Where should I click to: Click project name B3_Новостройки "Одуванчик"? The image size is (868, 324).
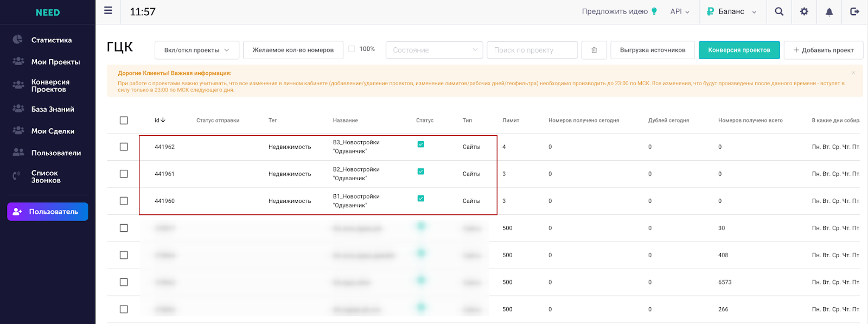(x=356, y=147)
